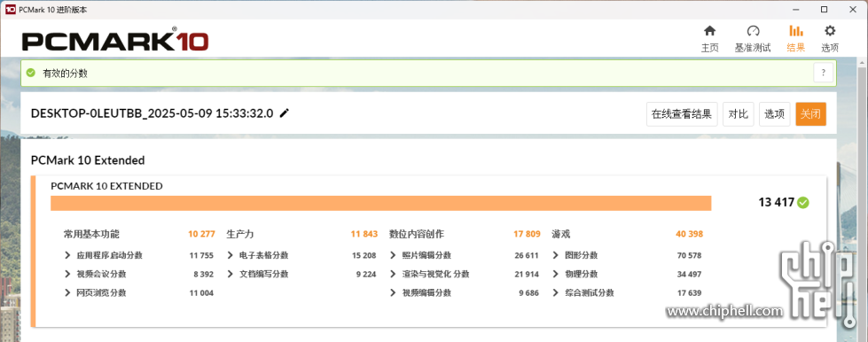The width and height of the screenshot is (868, 342).
Task: Click the PCMARK 10 logo
Action: click(x=115, y=41)
